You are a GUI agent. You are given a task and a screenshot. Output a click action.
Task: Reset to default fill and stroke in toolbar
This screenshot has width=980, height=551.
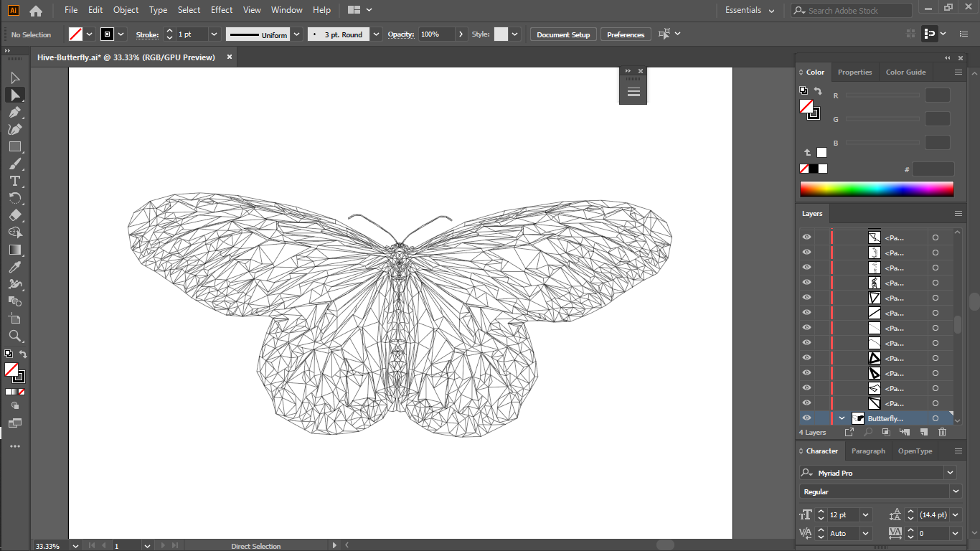tap(9, 354)
